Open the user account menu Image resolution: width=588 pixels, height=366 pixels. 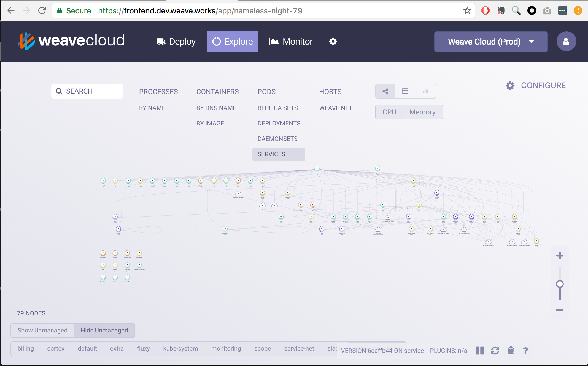pos(566,41)
